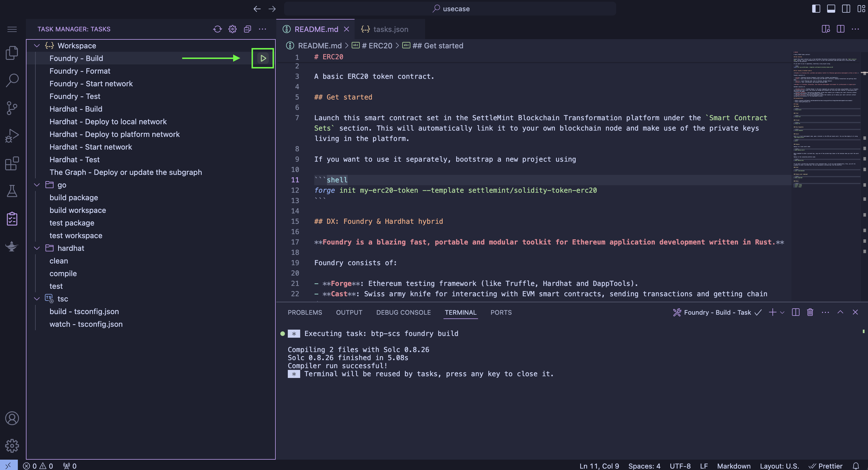Open the Extensions view

click(x=12, y=163)
